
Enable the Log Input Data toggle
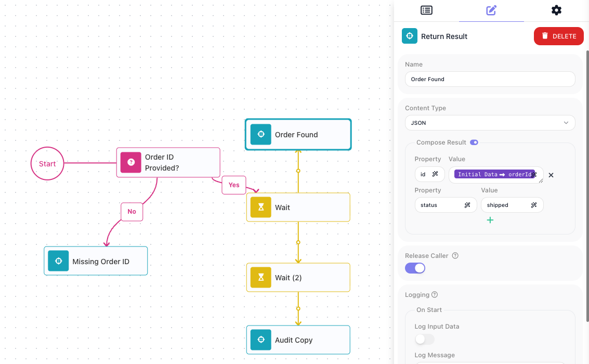[425, 339]
